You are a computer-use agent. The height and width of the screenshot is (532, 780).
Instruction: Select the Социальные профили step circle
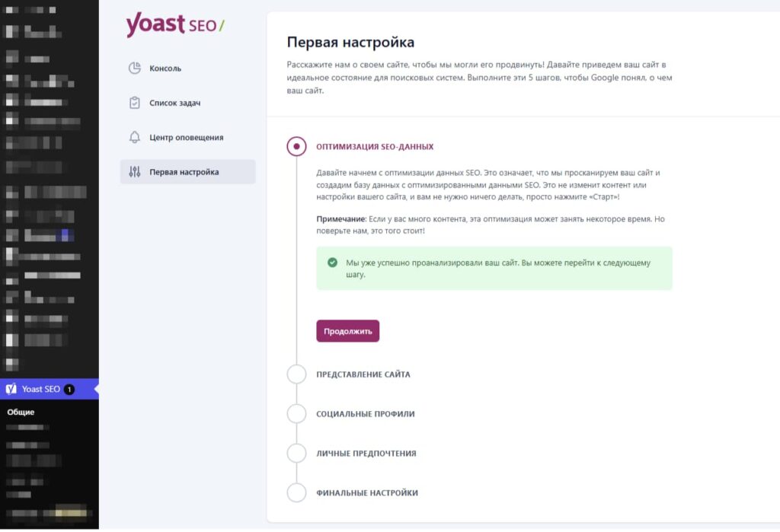point(296,414)
